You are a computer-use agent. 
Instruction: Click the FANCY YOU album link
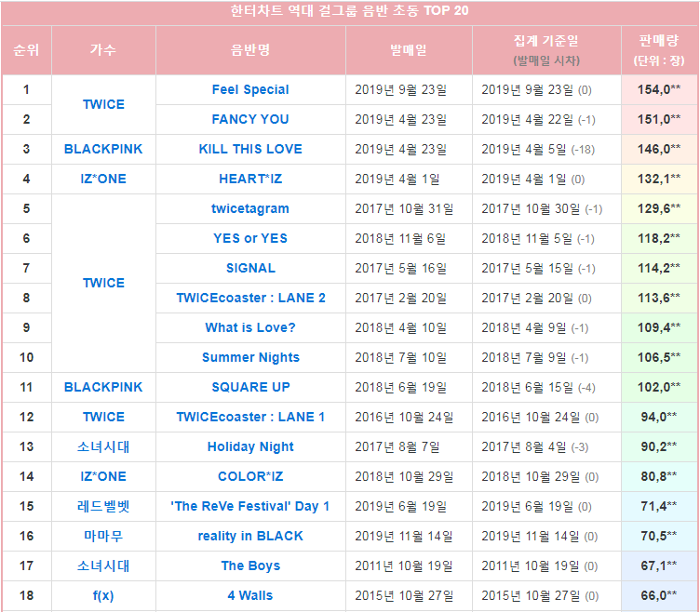[250, 120]
